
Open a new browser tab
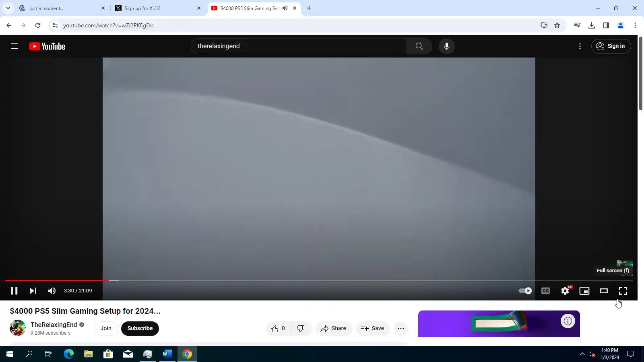point(309,8)
